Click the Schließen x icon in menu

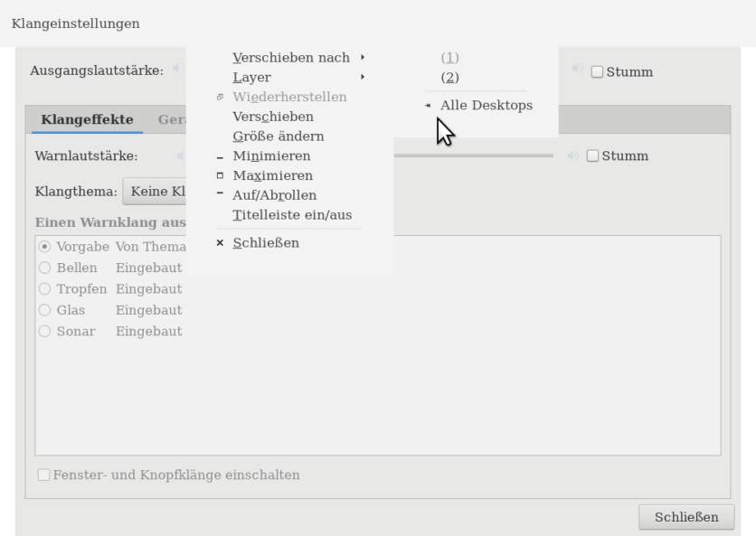221,242
